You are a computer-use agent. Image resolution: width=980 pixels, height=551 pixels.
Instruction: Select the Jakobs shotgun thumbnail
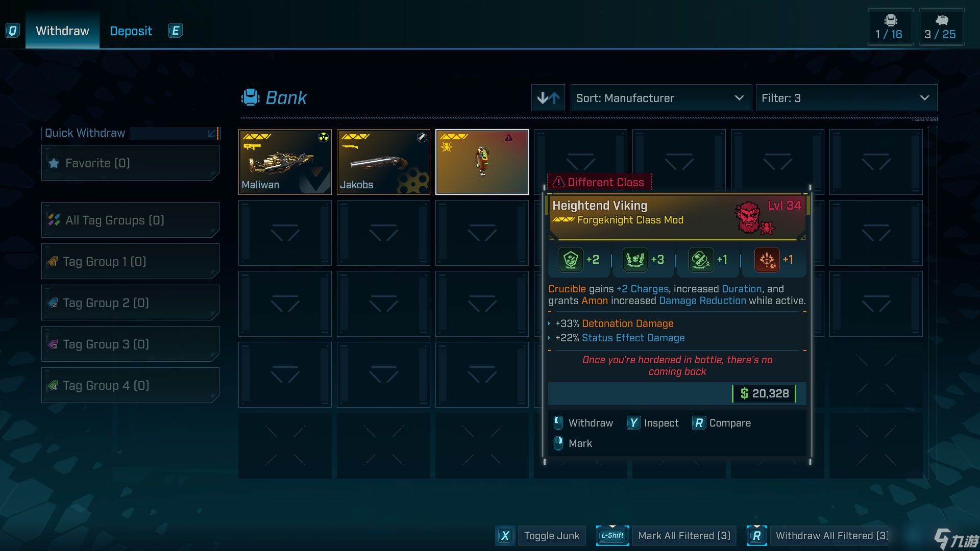[x=383, y=162]
